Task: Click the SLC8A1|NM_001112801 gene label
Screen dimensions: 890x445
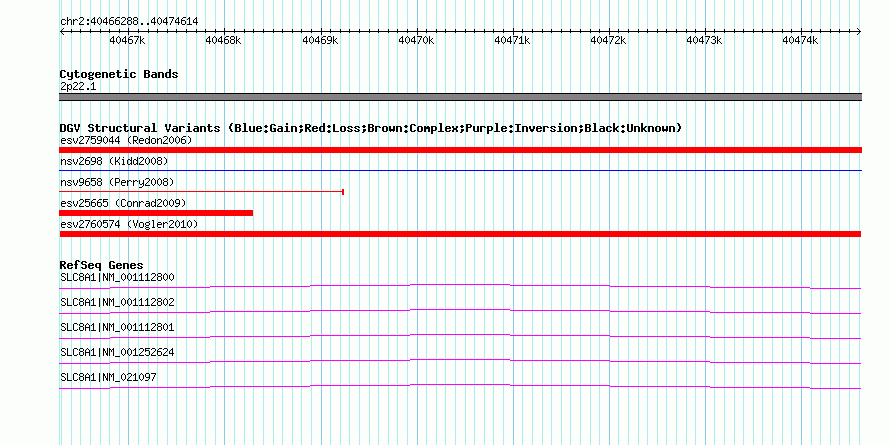Action: 117,328
